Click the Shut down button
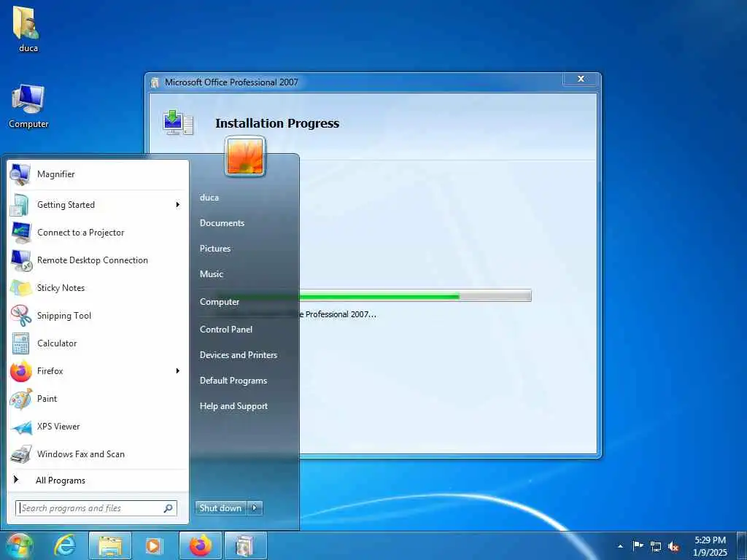The width and height of the screenshot is (747, 560). [x=221, y=508]
